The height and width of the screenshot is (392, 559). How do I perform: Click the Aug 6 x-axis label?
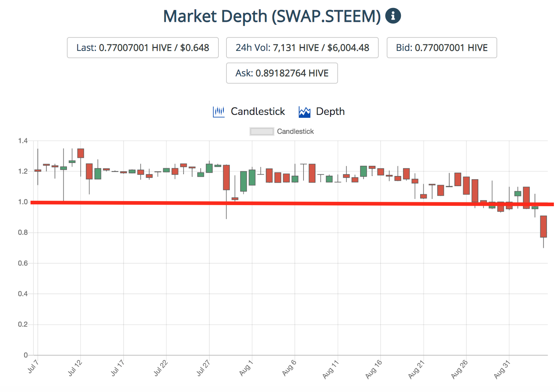289,367
